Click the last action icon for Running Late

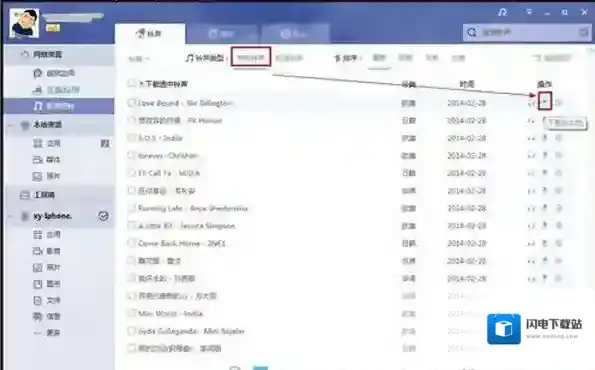pyautogui.click(x=559, y=208)
